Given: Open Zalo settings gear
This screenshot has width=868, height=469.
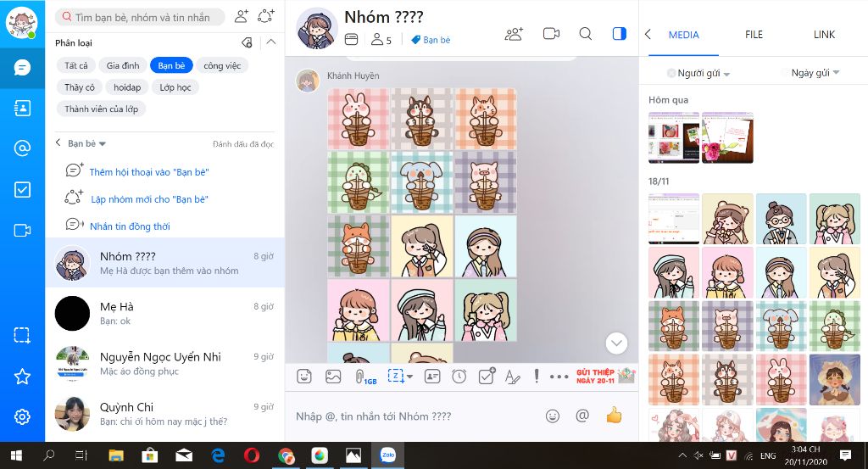Looking at the screenshot, I should coord(22,417).
